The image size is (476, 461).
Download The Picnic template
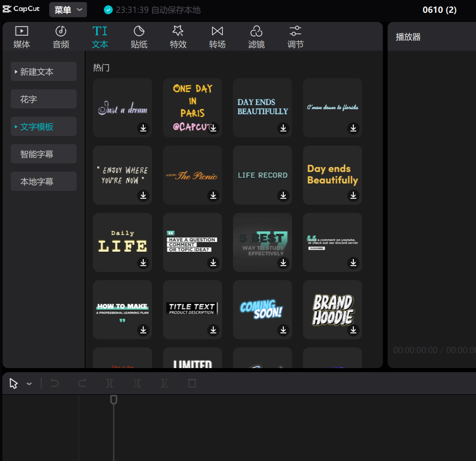click(x=213, y=195)
